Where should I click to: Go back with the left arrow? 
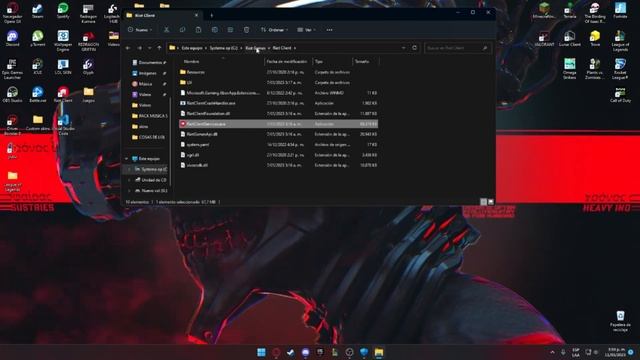(128, 48)
